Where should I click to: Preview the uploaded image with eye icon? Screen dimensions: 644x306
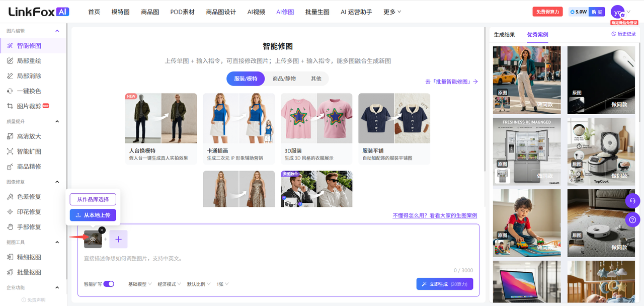click(x=93, y=239)
